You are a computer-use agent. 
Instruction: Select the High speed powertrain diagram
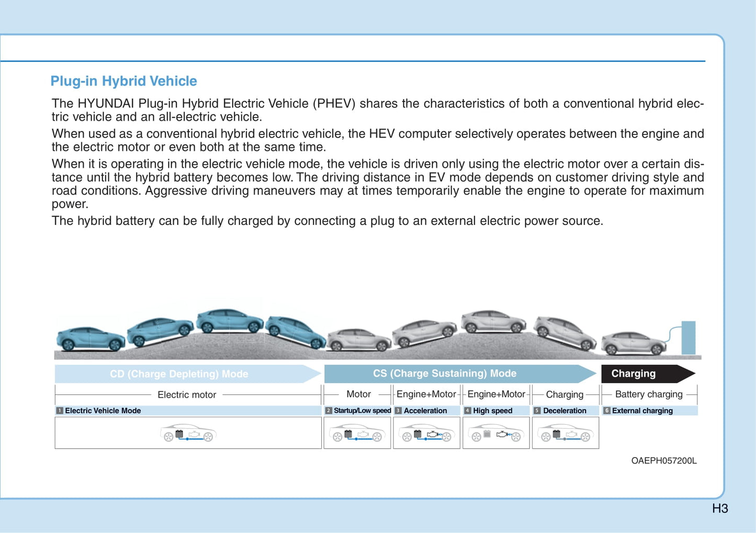point(496,433)
